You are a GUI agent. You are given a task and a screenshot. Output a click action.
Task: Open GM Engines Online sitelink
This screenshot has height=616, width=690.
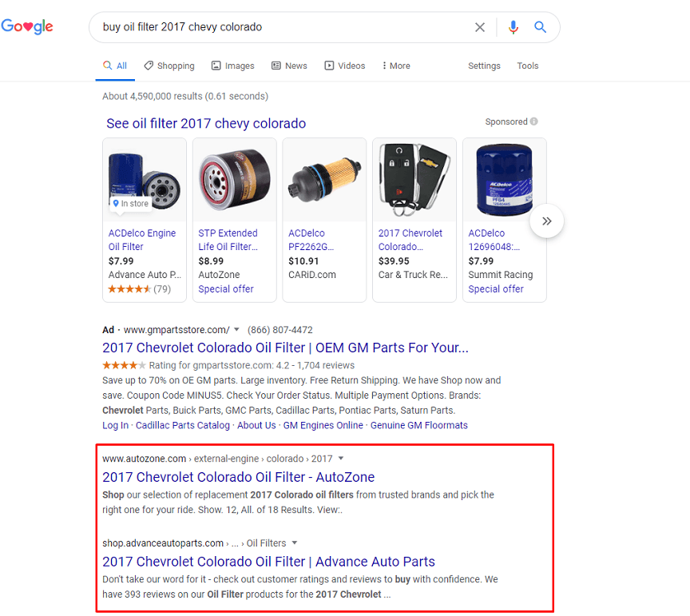click(323, 425)
